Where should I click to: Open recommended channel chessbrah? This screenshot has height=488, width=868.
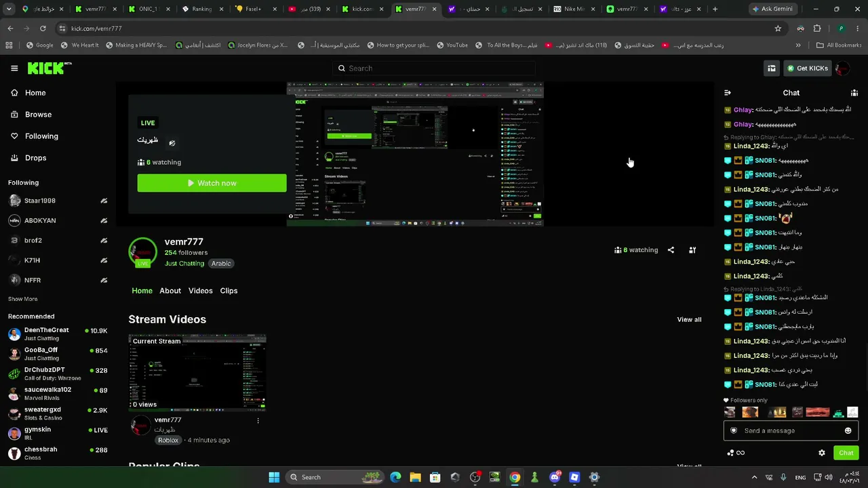point(58,453)
